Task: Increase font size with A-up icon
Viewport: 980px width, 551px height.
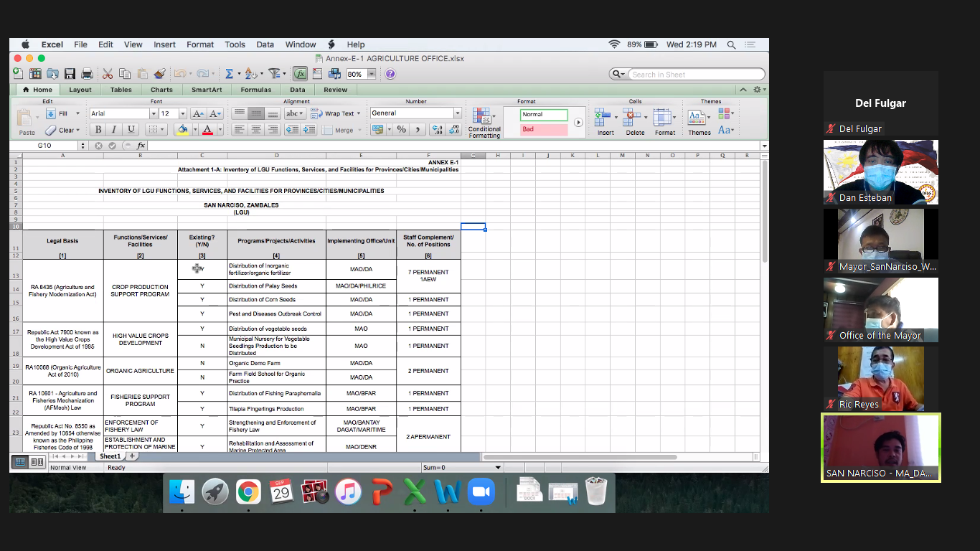Action: click(199, 113)
